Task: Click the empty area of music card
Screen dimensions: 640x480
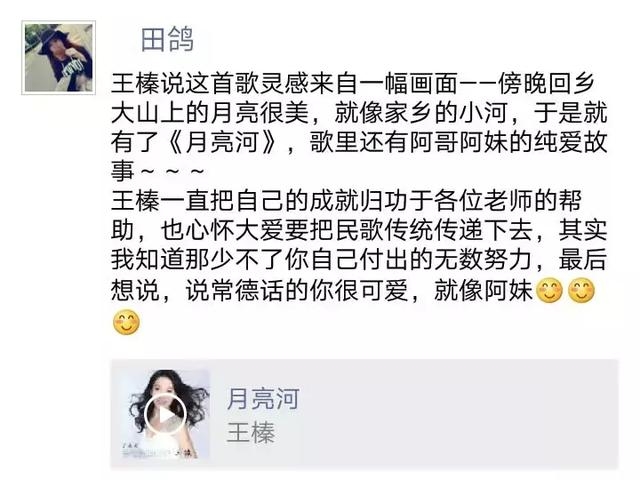Action: (457, 414)
